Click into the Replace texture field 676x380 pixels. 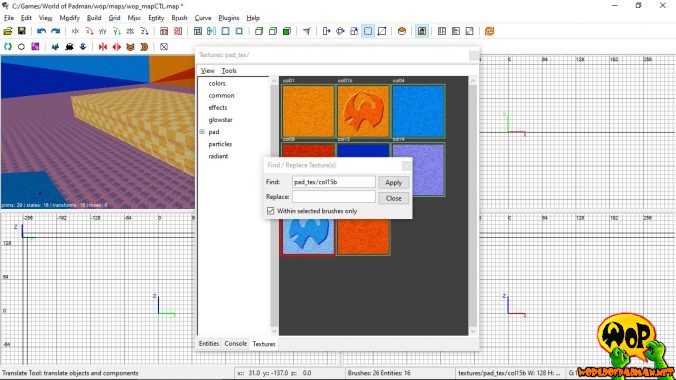[334, 197]
